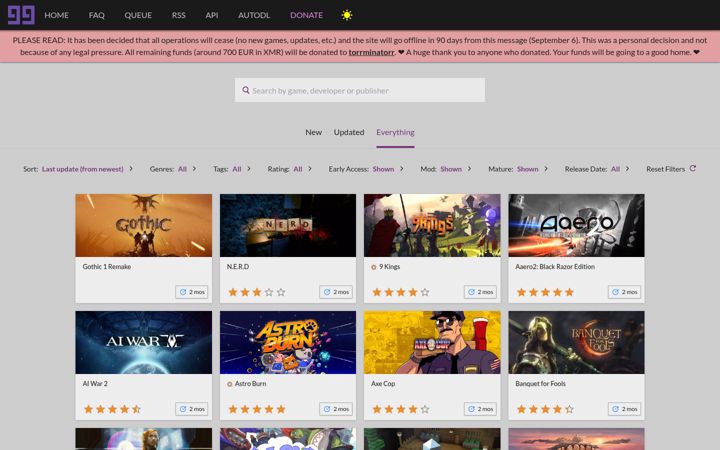This screenshot has width=720, height=450.
Task: Open the Gothic 1 Remake title
Action: click(x=107, y=267)
